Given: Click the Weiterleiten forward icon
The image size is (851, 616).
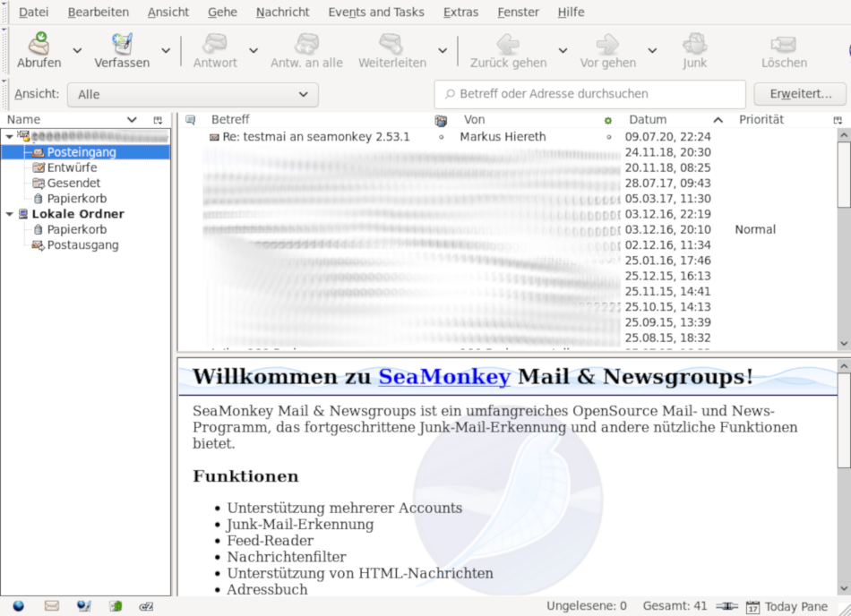Looking at the screenshot, I should 391,43.
